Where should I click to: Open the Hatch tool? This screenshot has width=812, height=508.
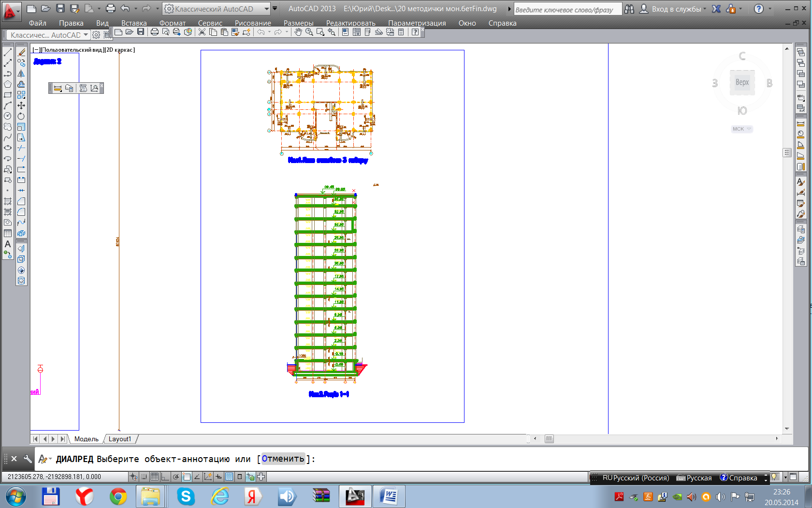[8, 201]
